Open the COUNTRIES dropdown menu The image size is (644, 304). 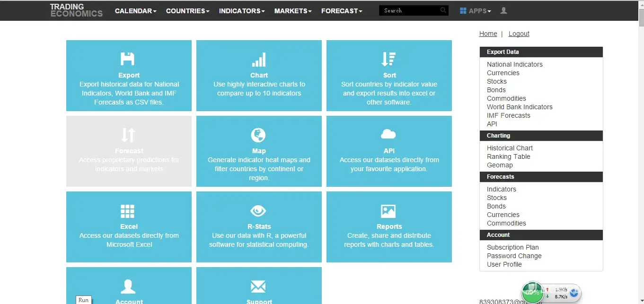click(188, 10)
